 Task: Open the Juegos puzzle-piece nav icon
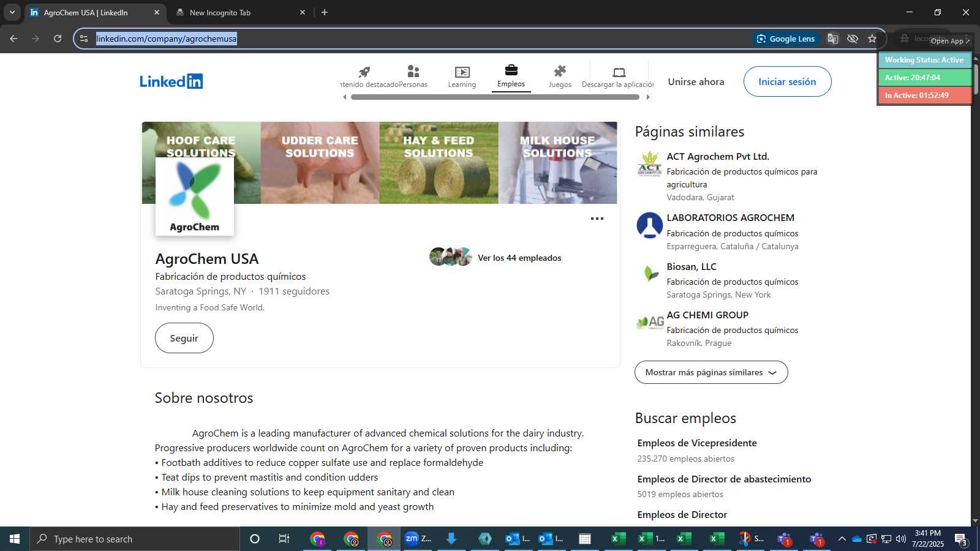coord(560,72)
